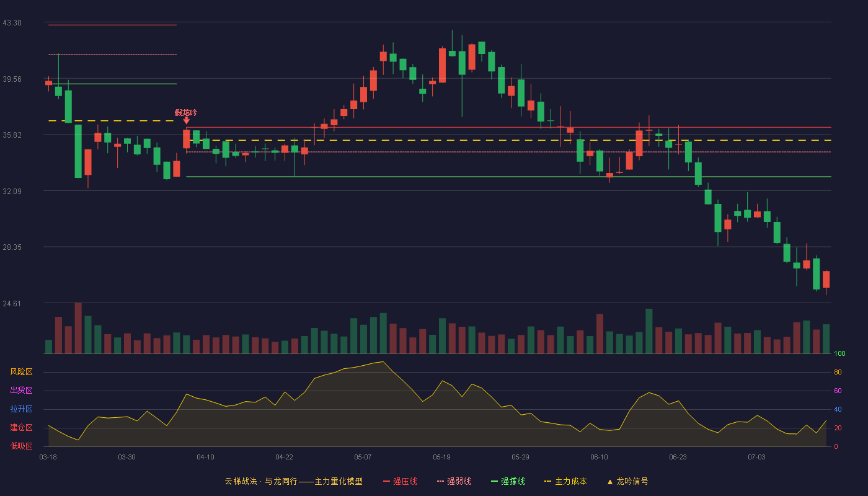
Task: Click the 06-23 date axis label
Action: [678, 457]
